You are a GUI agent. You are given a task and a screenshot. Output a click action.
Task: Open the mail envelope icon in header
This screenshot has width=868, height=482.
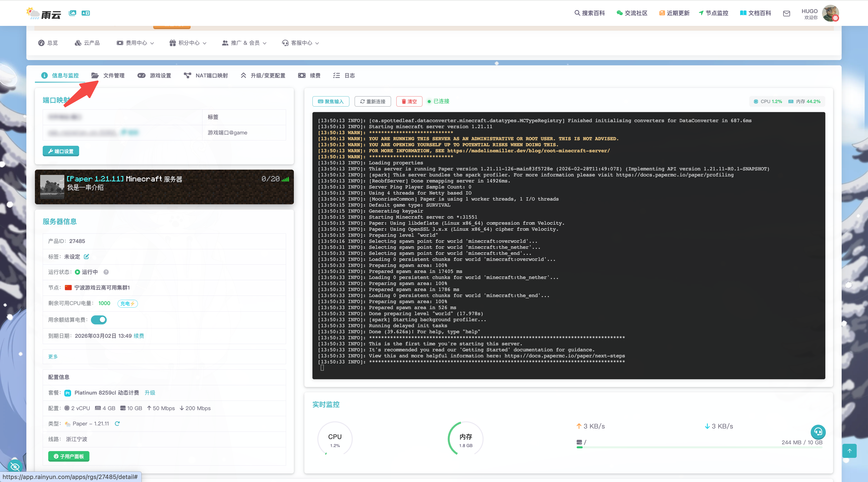coord(786,13)
